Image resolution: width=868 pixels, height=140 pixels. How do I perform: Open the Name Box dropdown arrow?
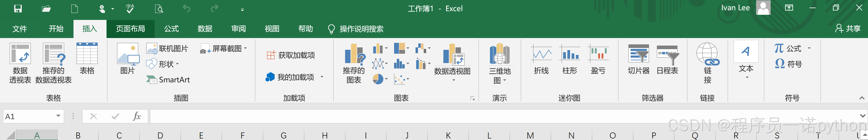tap(58, 116)
